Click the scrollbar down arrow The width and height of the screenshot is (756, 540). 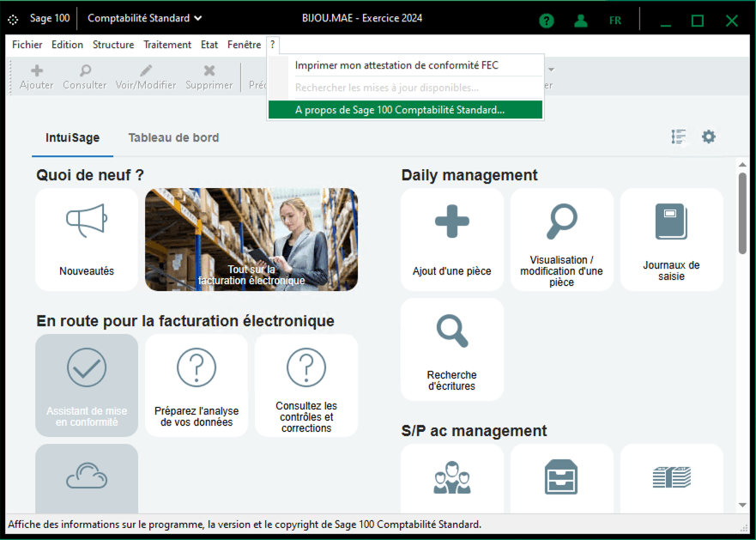pos(742,506)
